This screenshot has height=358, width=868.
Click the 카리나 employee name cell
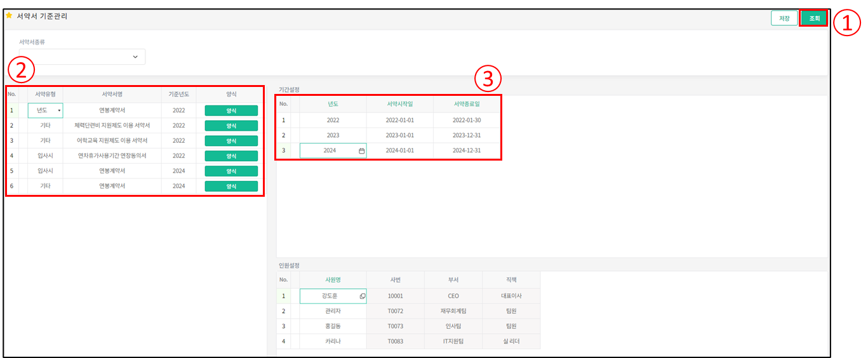[333, 341]
